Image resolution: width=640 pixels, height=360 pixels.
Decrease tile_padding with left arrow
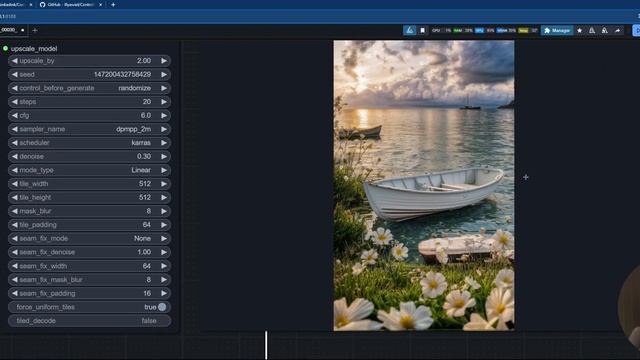15,225
